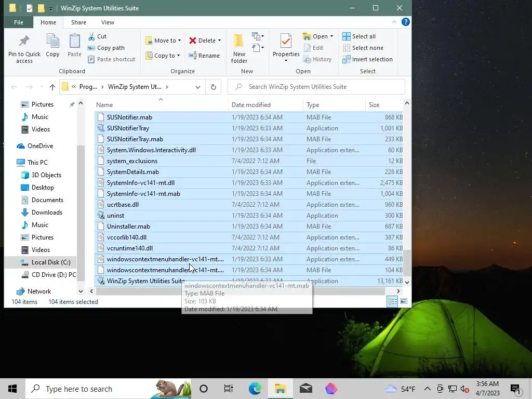Click Paste shortcut in ribbon
This screenshot has height=399, width=532.
click(112, 59)
